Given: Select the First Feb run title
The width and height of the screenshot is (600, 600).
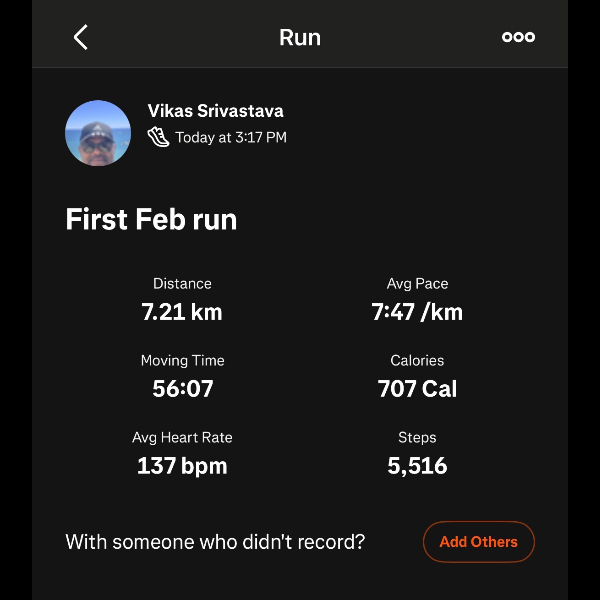Looking at the screenshot, I should coord(151,219).
